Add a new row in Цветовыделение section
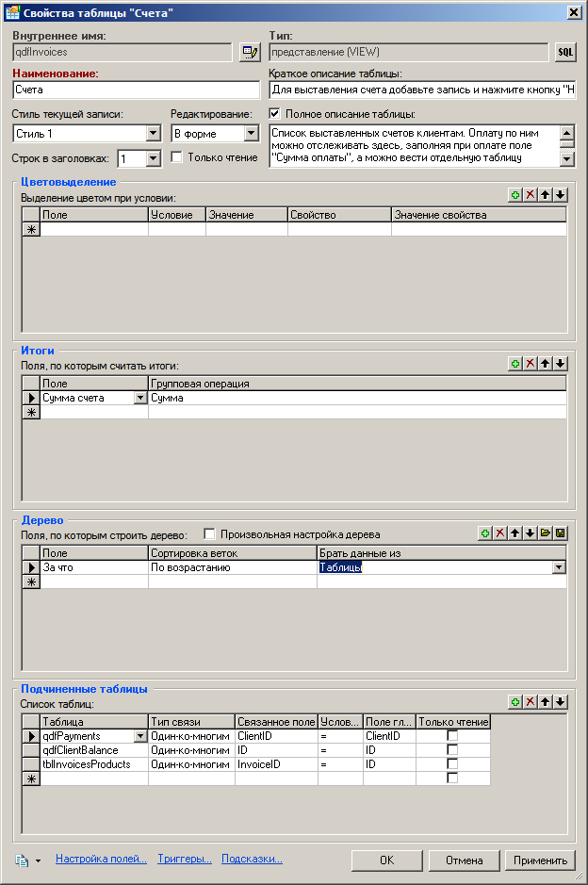588x885 pixels. (x=515, y=194)
